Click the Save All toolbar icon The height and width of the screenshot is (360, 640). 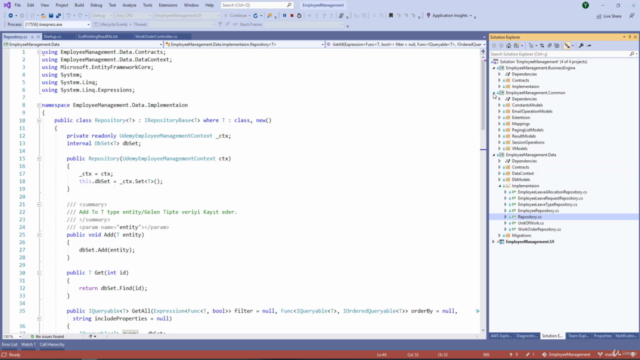58,16
